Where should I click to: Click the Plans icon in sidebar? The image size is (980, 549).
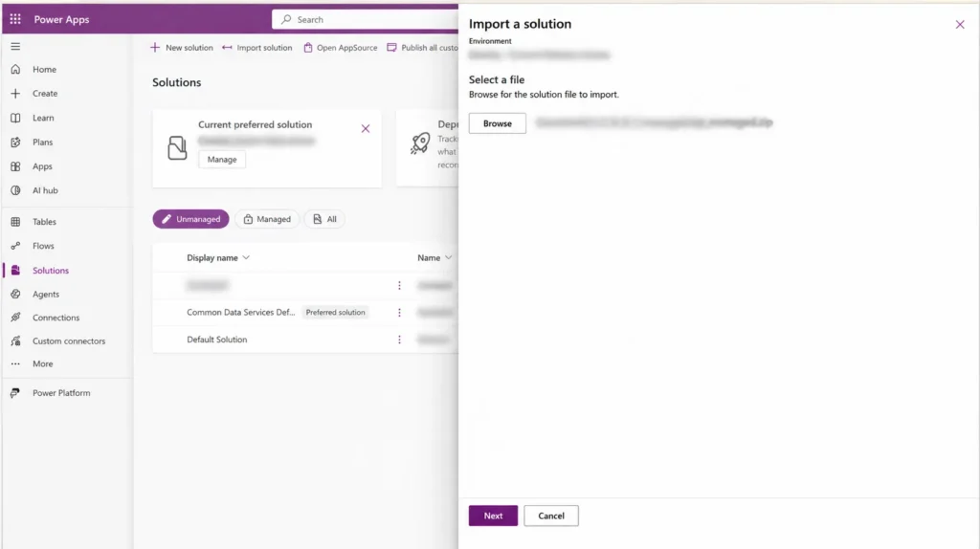tap(15, 142)
